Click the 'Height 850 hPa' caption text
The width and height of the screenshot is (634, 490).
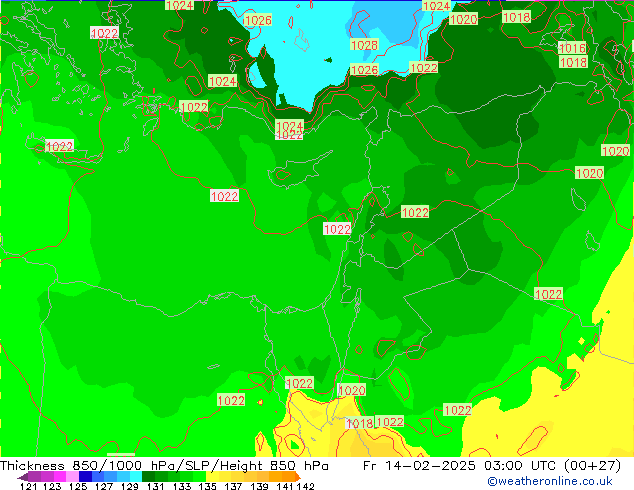pos(274,465)
